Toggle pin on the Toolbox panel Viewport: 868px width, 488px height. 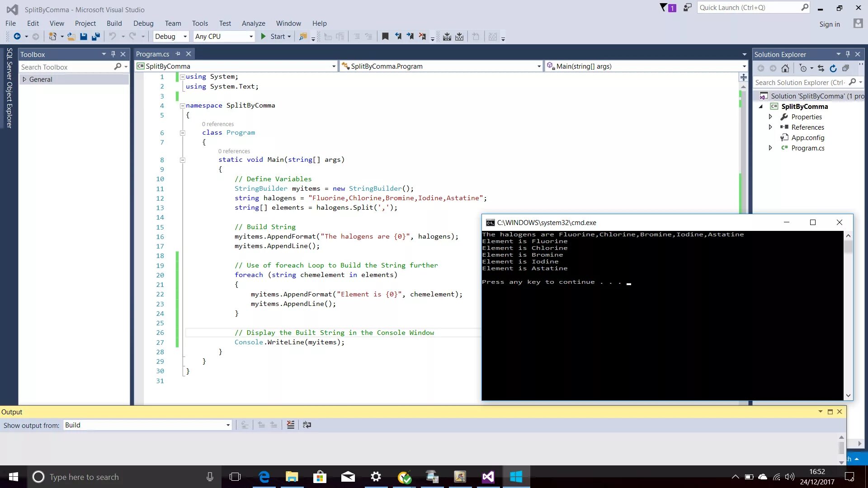pyautogui.click(x=113, y=54)
